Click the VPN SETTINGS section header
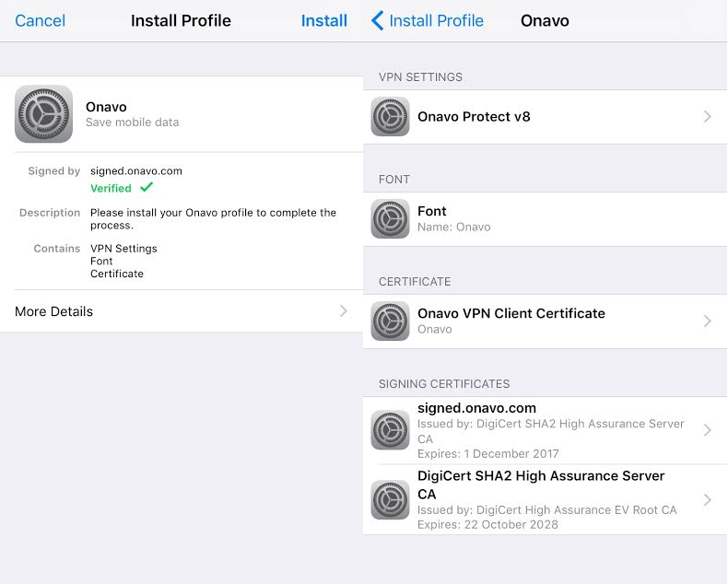The image size is (728, 584). click(420, 77)
